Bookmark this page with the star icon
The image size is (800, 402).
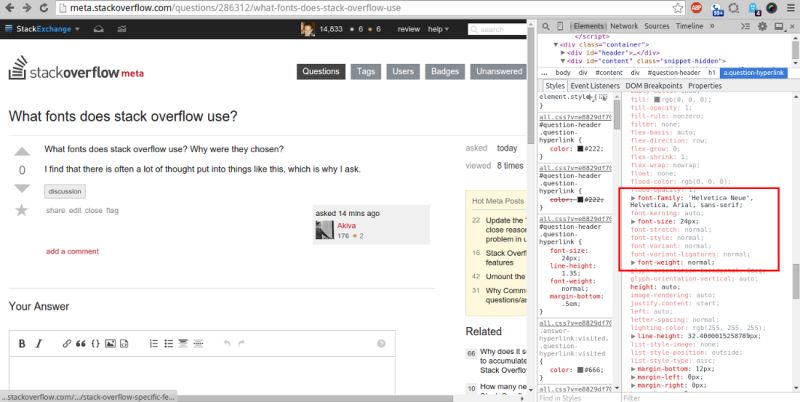point(678,8)
